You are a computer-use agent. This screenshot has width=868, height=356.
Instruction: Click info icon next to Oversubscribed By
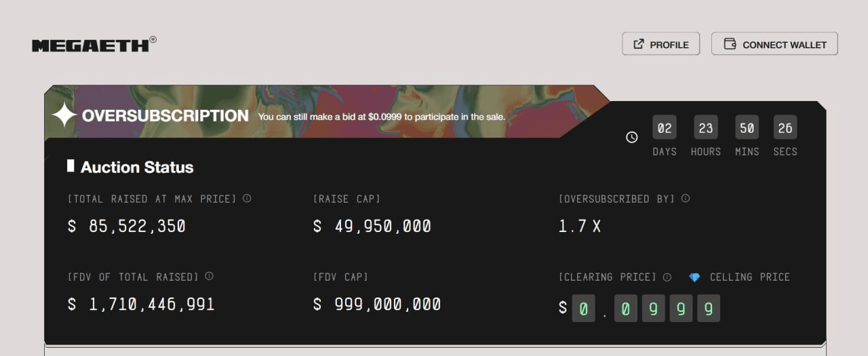[x=686, y=199]
